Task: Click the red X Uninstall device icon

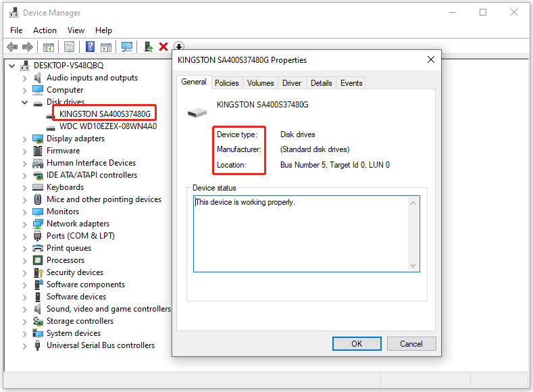Action: 163,47
